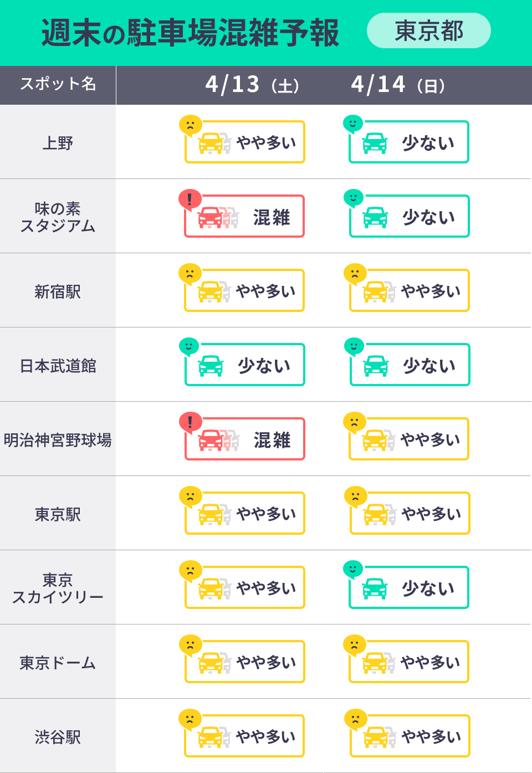Click the スポット名 column header
Viewport: 532px width, 773px height.
click(x=58, y=84)
